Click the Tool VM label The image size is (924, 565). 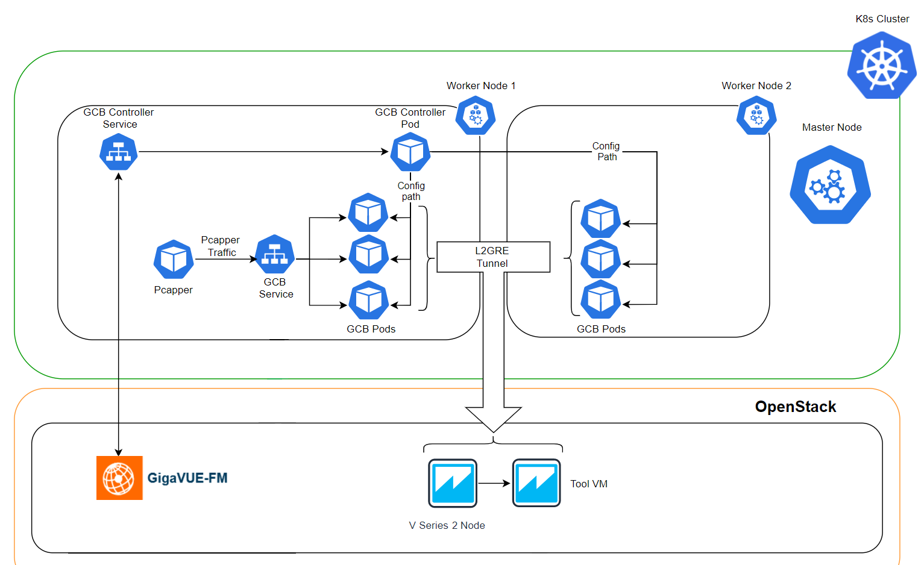click(x=589, y=484)
